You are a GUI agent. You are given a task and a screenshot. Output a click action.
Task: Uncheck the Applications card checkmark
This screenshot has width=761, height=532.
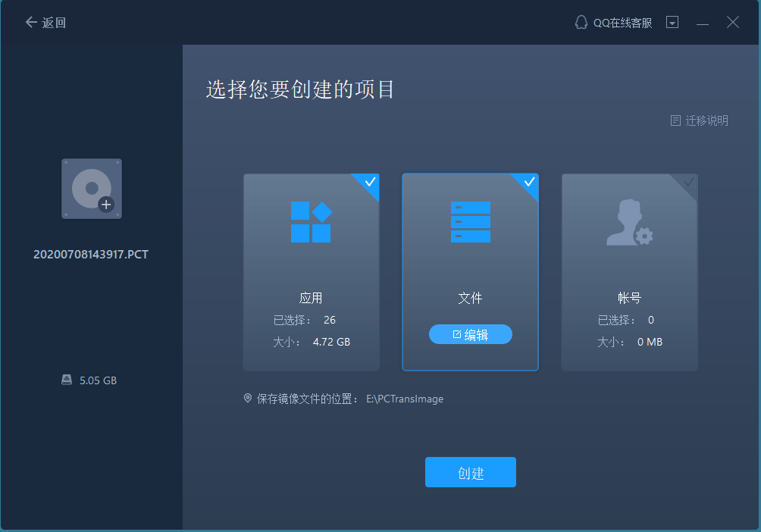click(x=370, y=183)
